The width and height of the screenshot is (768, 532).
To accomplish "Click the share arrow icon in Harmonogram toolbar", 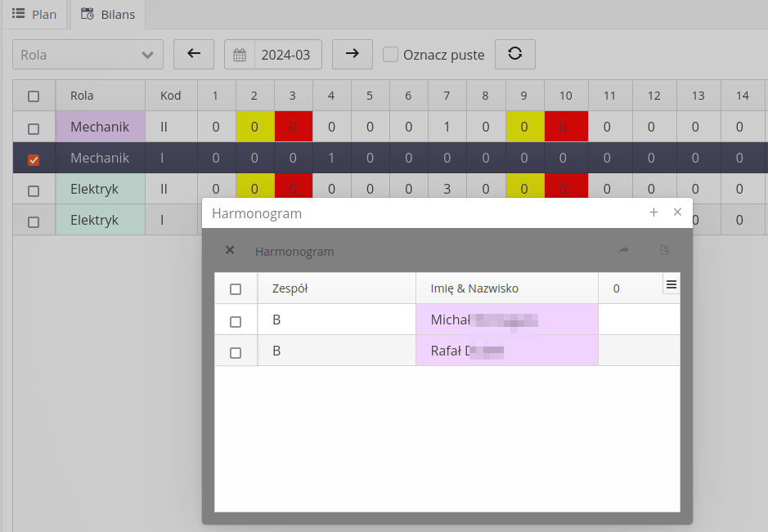I will click(624, 251).
